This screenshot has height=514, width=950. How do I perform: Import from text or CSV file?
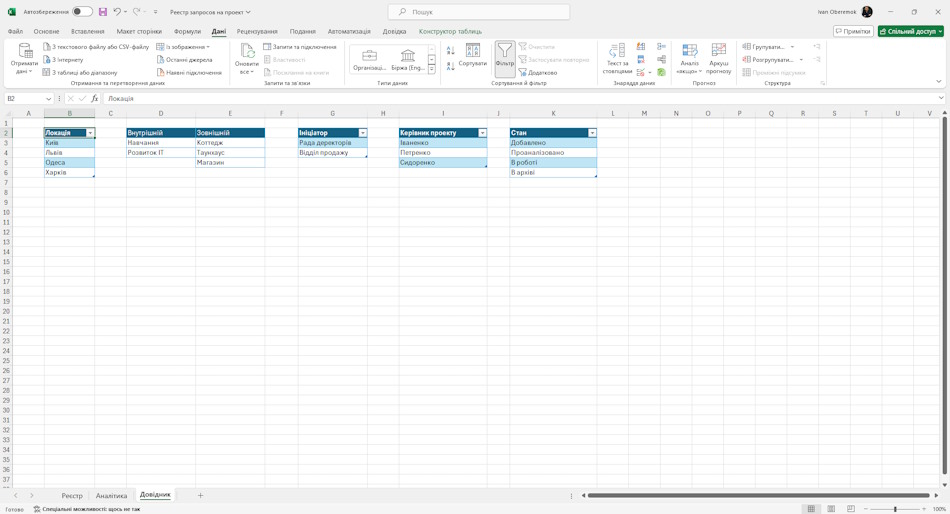tap(96, 47)
